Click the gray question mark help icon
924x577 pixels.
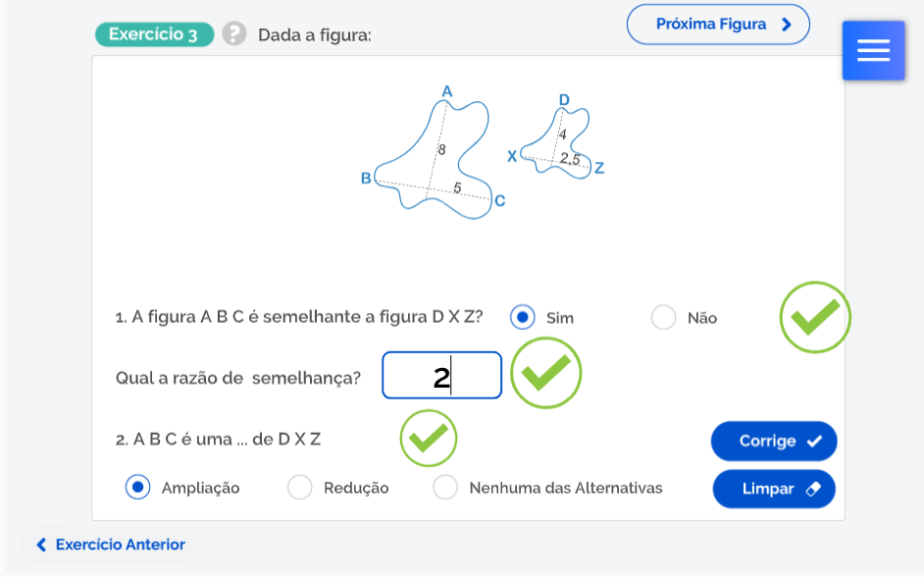tap(233, 34)
